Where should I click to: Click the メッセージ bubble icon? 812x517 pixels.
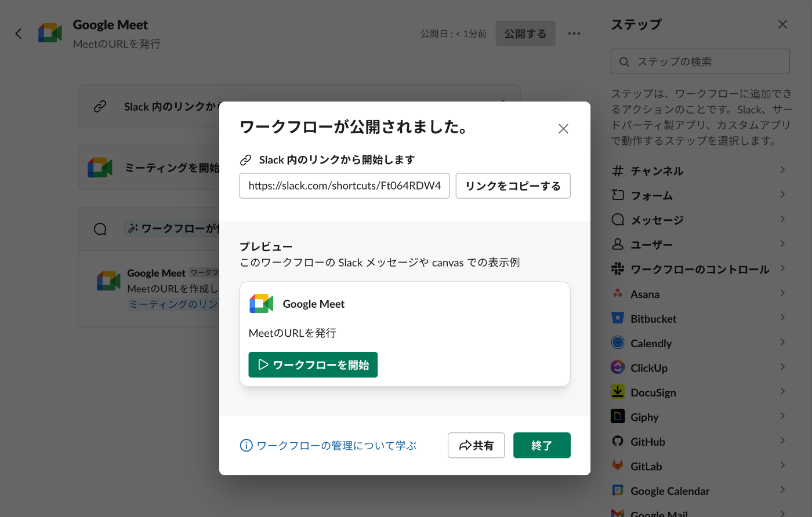(x=618, y=220)
